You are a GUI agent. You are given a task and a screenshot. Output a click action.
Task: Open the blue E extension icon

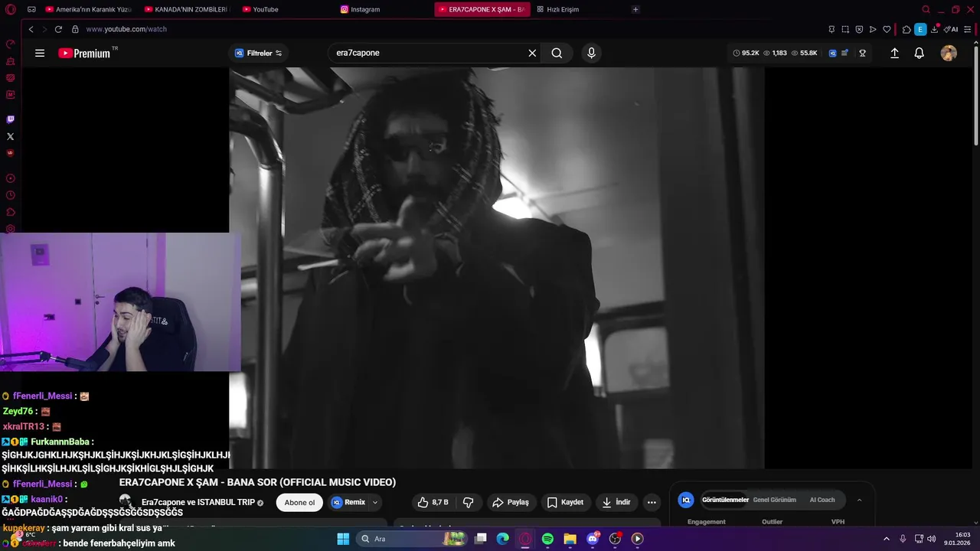pos(920,29)
